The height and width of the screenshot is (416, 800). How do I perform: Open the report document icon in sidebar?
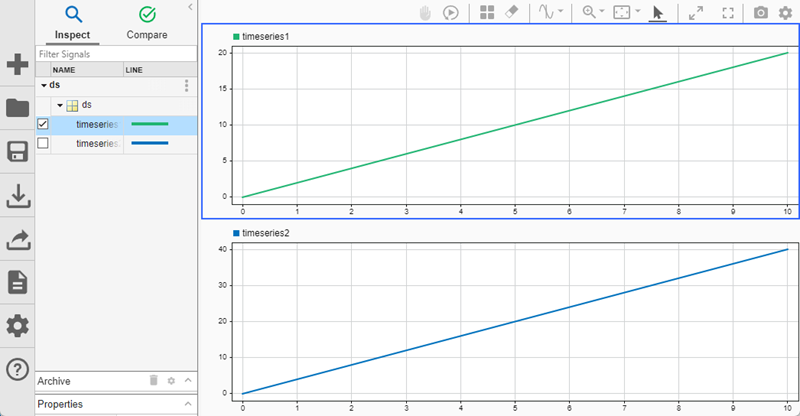point(17,282)
